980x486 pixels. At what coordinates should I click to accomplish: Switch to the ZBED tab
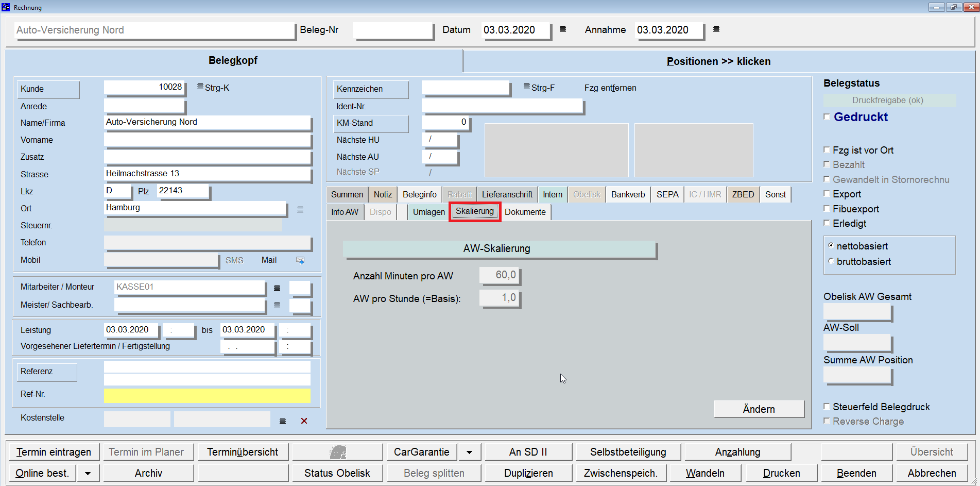coord(743,194)
